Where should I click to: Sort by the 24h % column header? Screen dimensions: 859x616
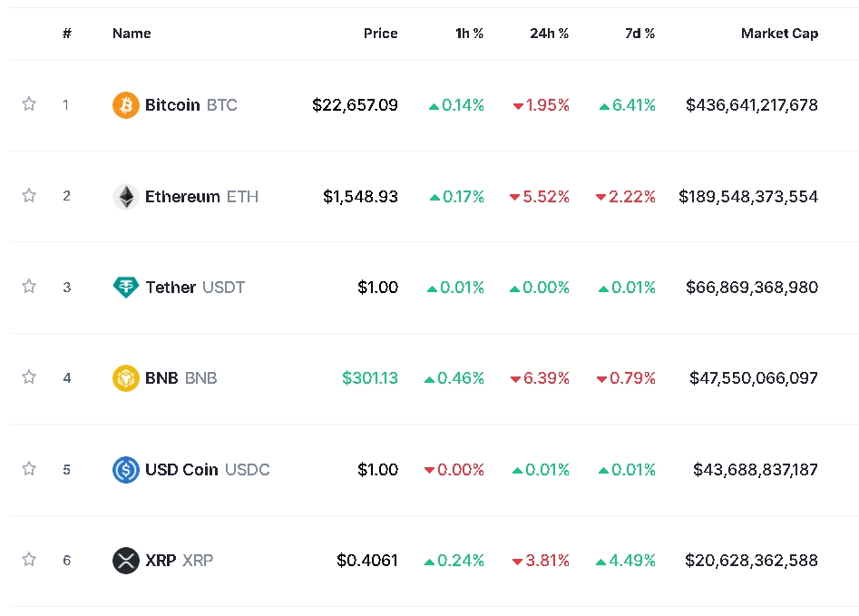(x=549, y=34)
